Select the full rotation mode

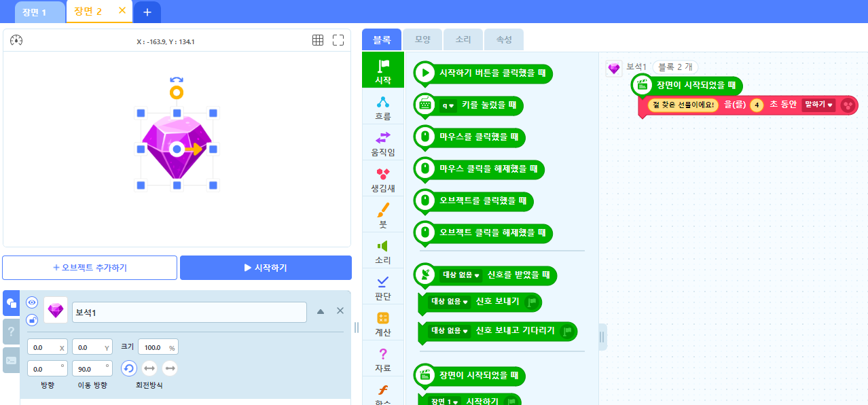pyautogui.click(x=129, y=368)
